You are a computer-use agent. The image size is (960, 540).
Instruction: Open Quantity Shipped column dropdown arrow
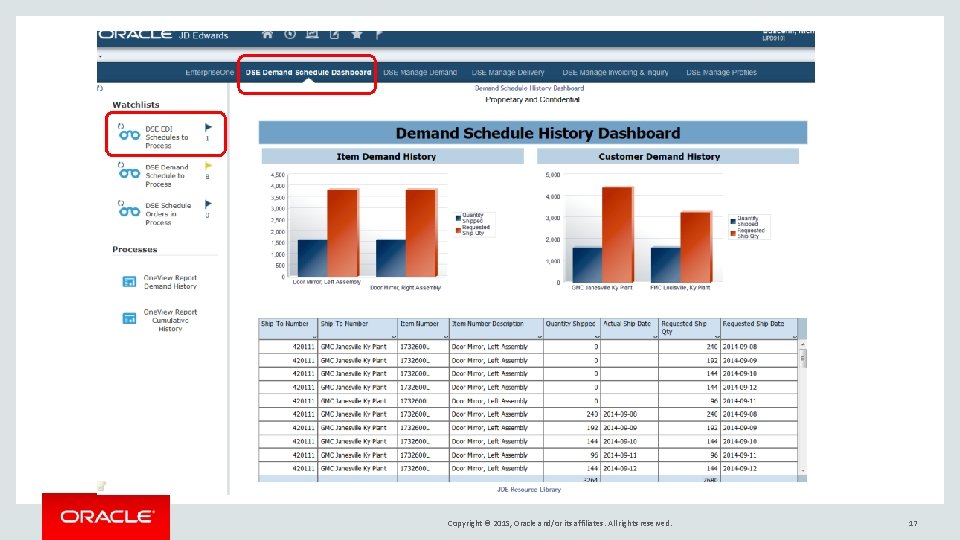click(x=596, y=336)
